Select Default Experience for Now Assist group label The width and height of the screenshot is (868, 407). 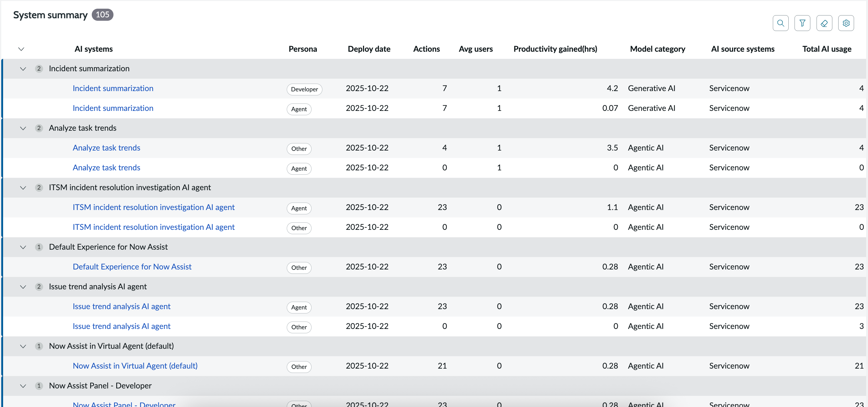click(x=108, y=247)
